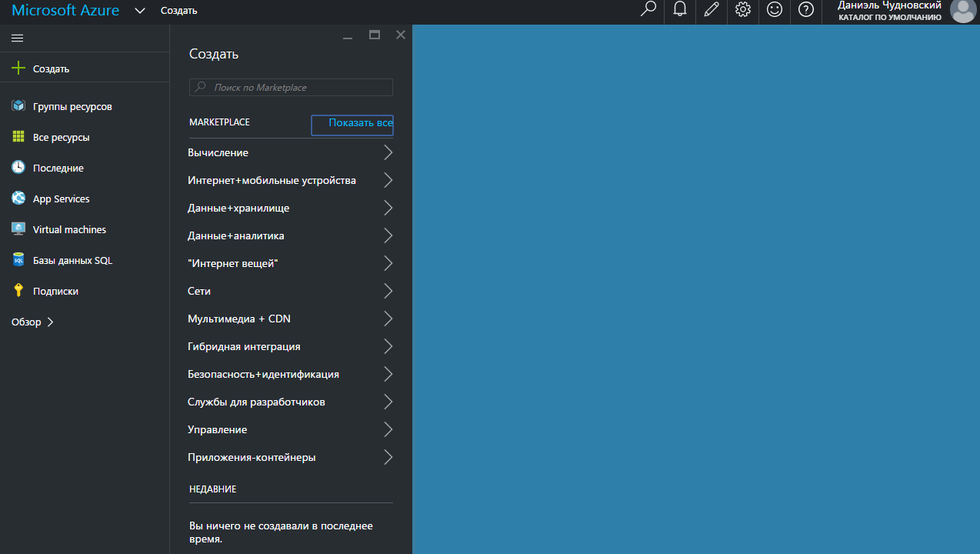Select Гибридная интеграция label

(x=244, y=346)
